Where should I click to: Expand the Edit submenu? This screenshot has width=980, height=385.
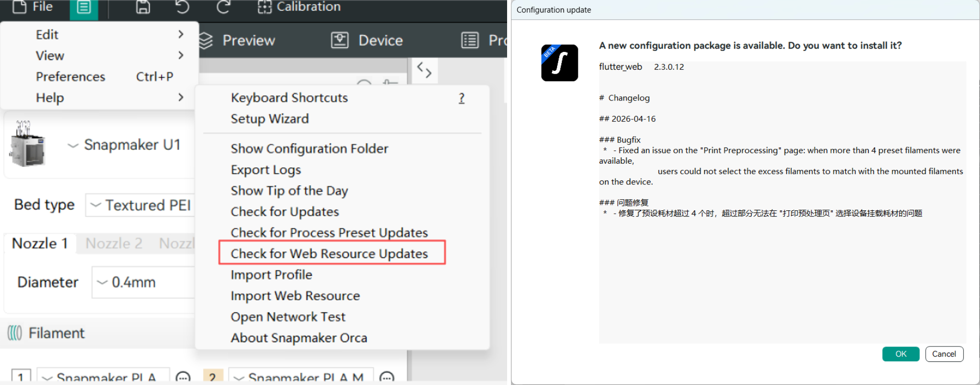click(109, 35)
